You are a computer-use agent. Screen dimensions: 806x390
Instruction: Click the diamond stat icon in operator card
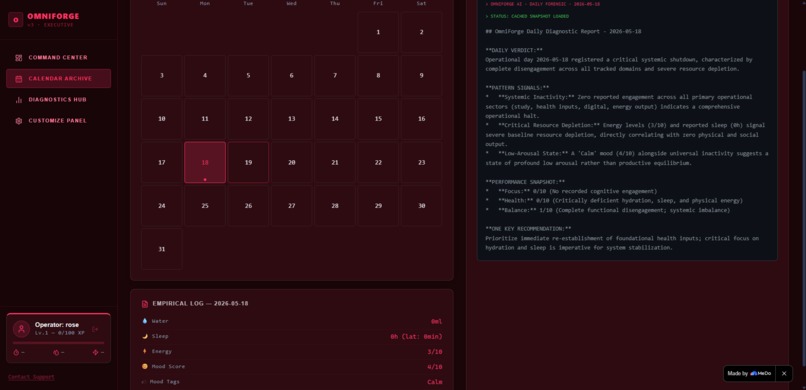click(x=95, y=352)
